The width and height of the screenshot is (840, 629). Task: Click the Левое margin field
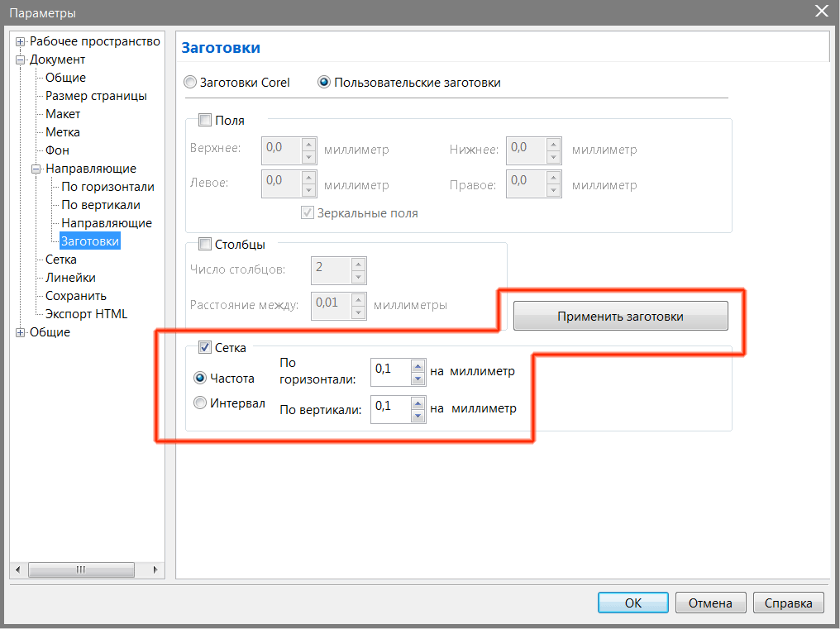282,183
